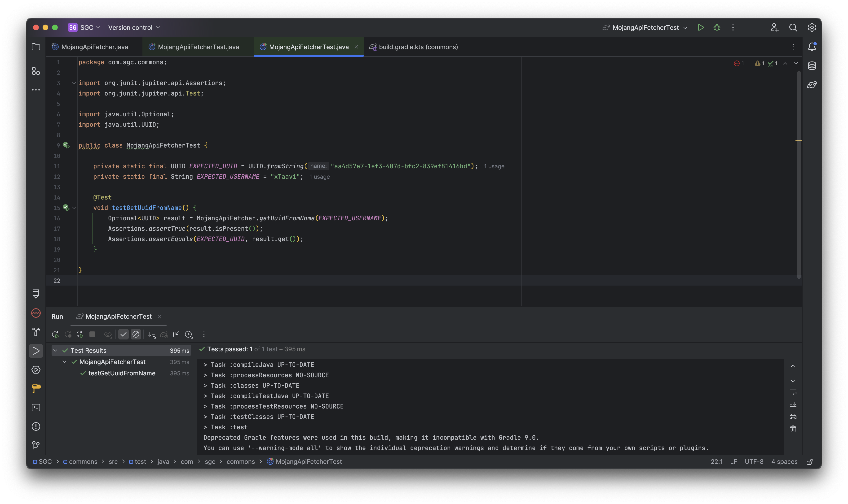Click the commons breadcrumb after SGC
Screen dimensions: 848x504
[x=83, y=461]
